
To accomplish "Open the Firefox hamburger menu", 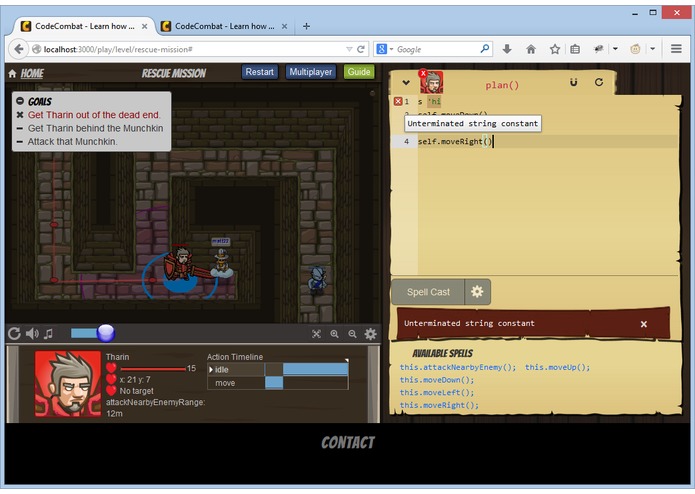I will pos(676,49).
